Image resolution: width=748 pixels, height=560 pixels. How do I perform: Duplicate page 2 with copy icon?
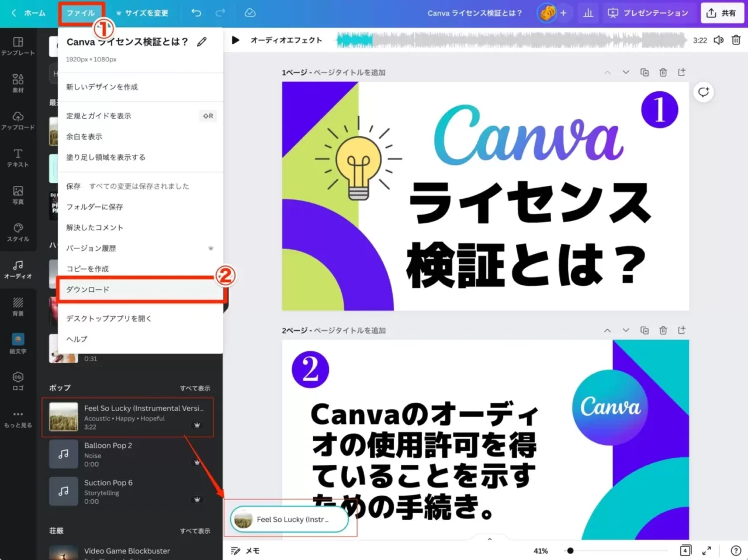645,330
